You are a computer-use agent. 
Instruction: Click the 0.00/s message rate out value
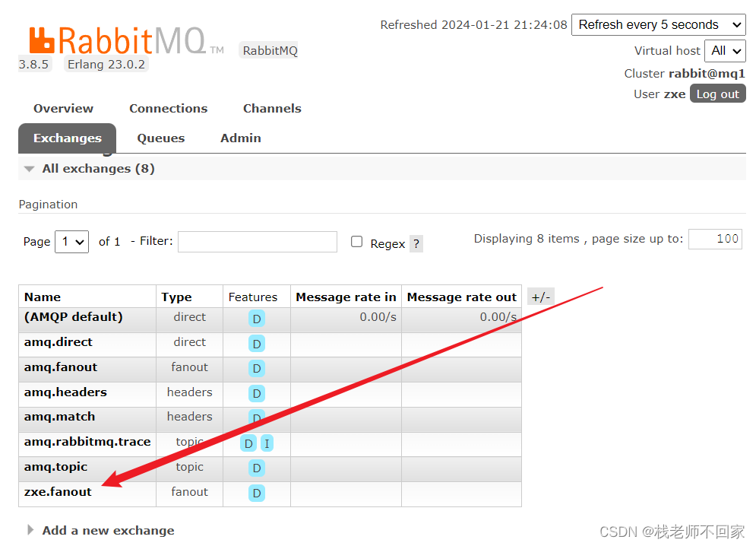point(498,317)
